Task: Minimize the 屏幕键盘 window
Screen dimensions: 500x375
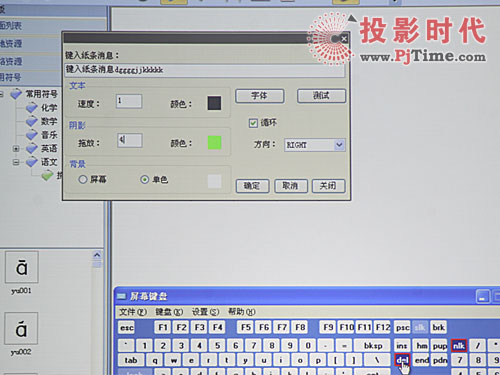Action: pyautogui.click(x=482, y=296)
